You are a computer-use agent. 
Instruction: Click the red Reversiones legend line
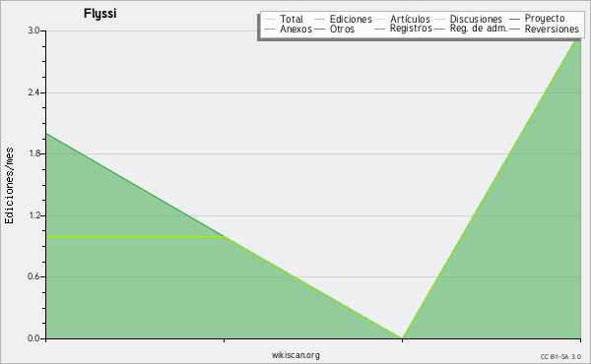(514, 29)
